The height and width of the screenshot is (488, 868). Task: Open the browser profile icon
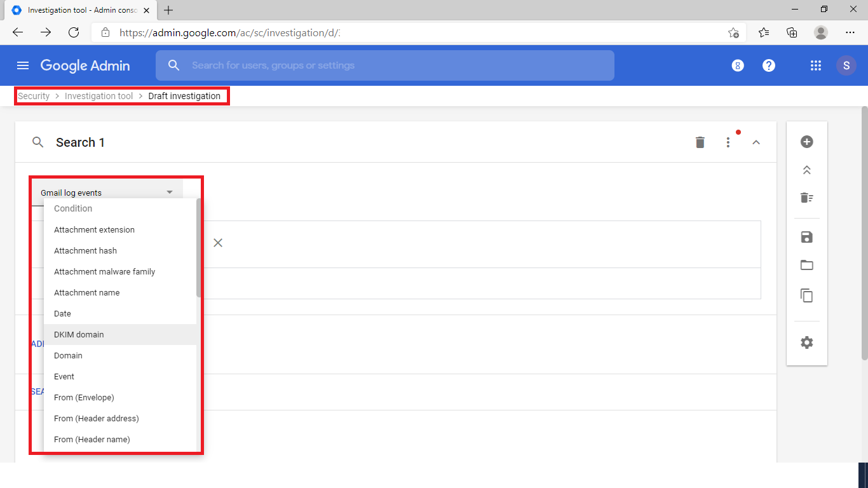pyautogui.click(x=821, y=32)
